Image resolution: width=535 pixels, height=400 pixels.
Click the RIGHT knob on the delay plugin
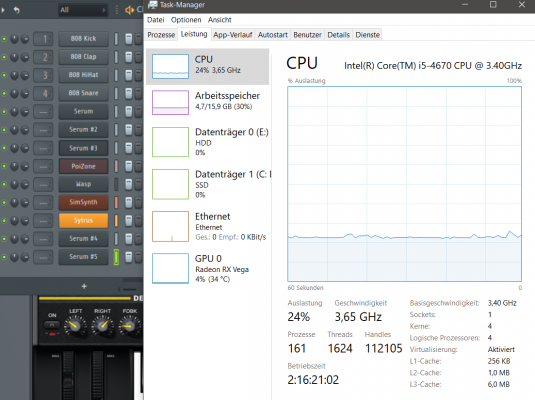102,325
